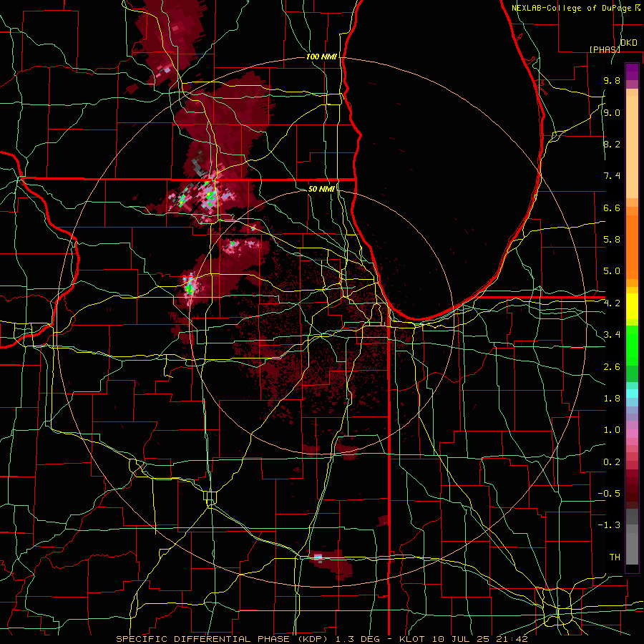Viewport: 644px width, 644px height.
Task: Select the 9.0 scale value
Action: [612, 113]
